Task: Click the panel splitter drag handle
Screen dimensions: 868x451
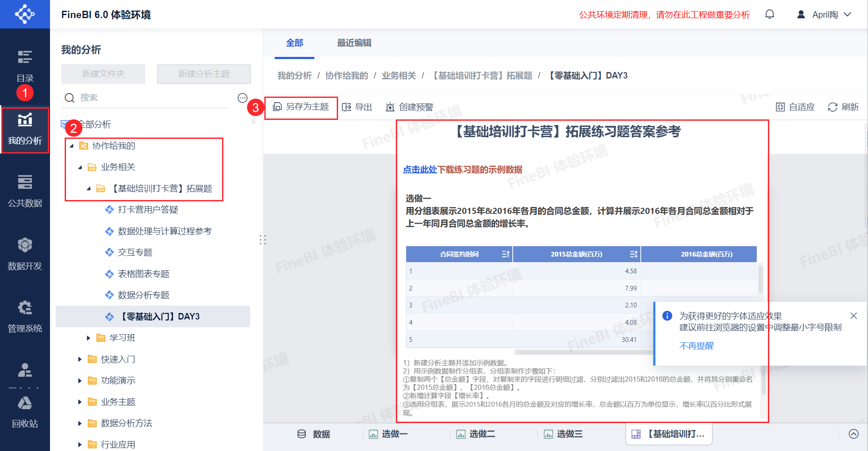Action: (263, 240)
